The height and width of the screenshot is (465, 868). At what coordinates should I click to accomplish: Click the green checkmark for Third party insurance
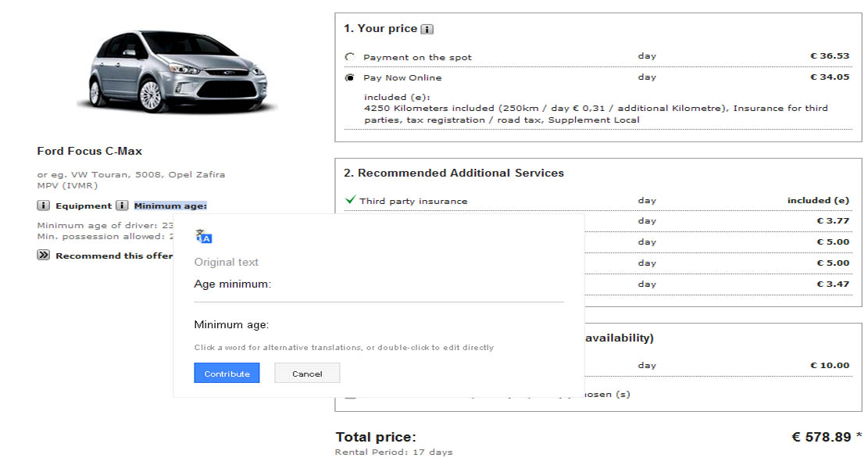[350, 200]
